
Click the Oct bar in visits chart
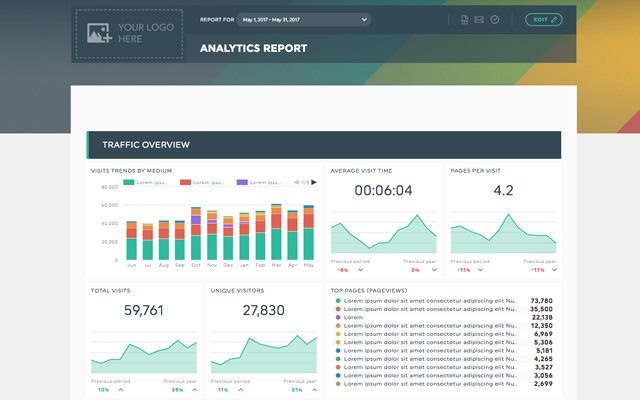pos(196,233)
